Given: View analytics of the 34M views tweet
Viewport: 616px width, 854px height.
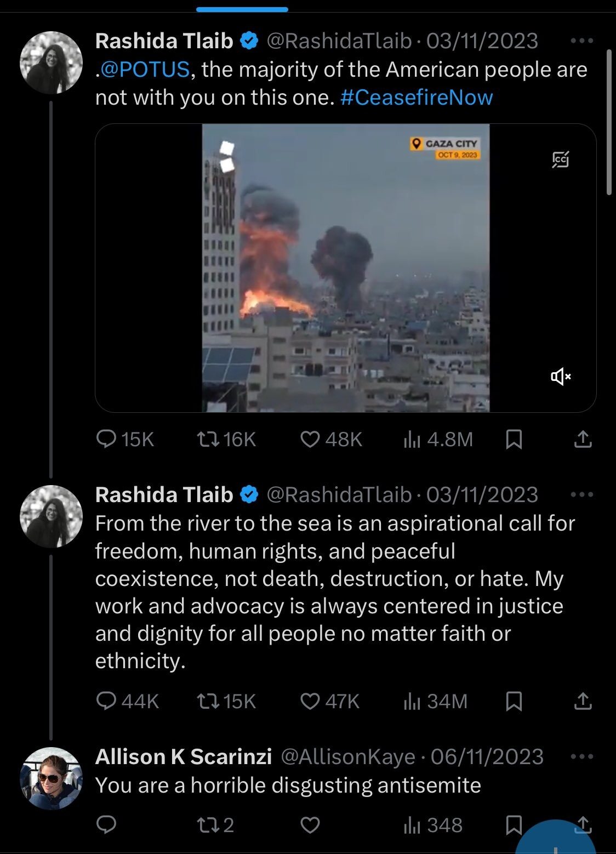Looking at the screenshot, I should [412, 701].
